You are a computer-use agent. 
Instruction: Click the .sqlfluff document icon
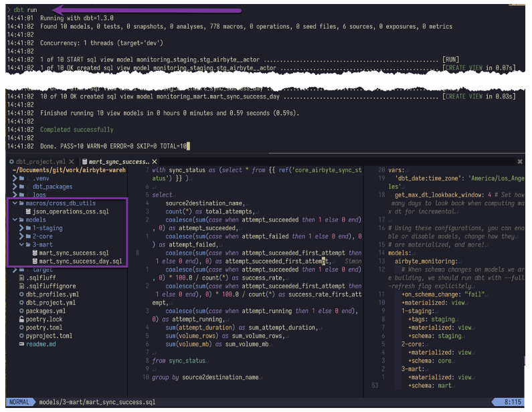21,278
